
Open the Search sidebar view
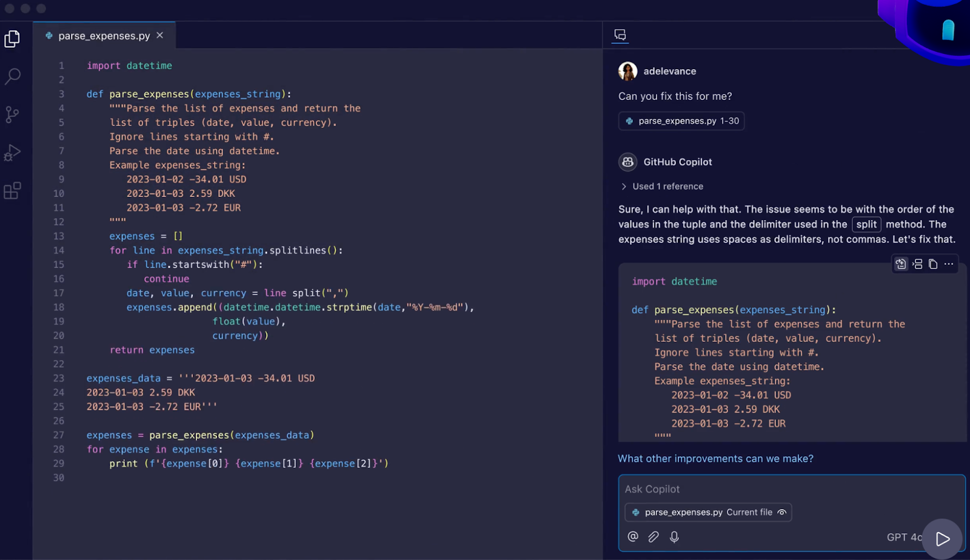tap(12, 76)
